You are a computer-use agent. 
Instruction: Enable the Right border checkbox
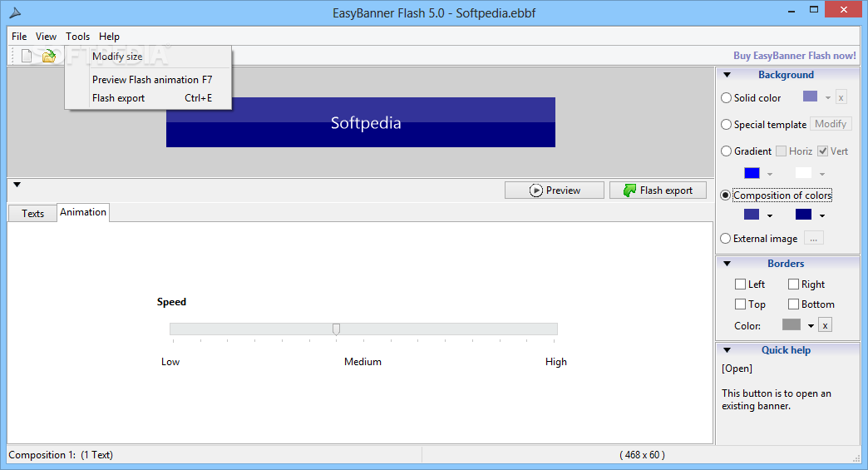click(793, 284)
